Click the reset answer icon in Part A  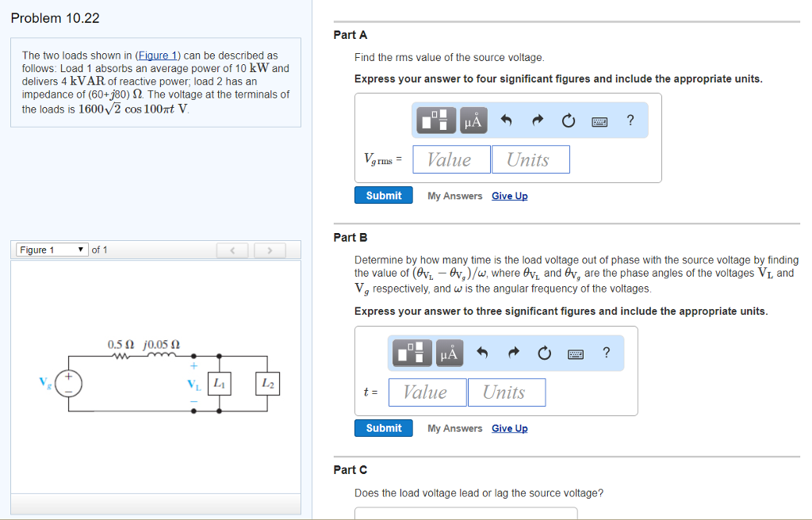click(x=568, y=120)
